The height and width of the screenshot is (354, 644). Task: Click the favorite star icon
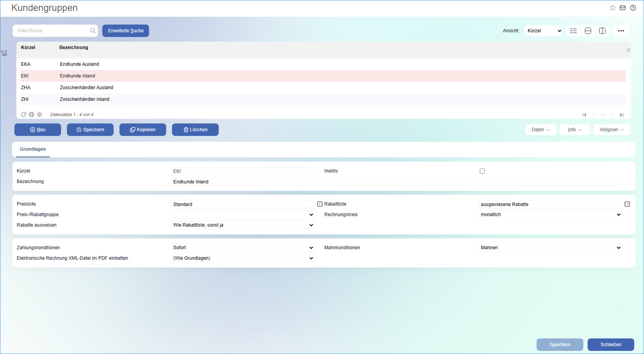612,8
